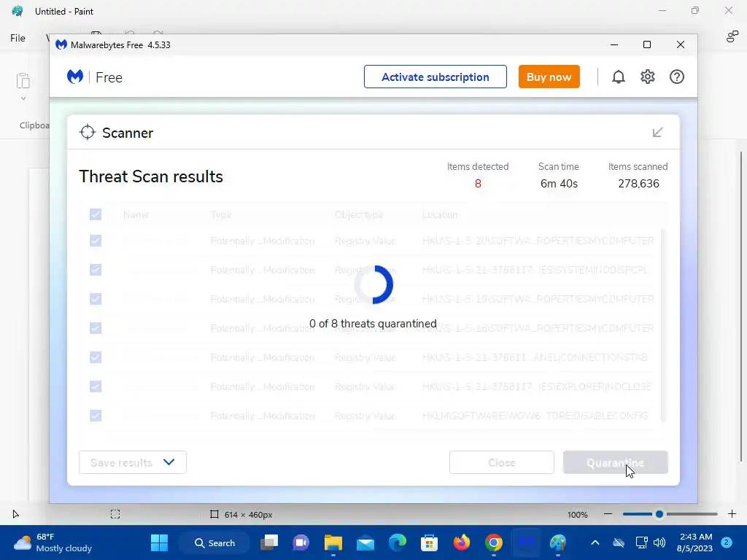Click the Quarantine button
The height and width of the screenshot is (560, 747).
pyautogui.click(x=615, y=462)
